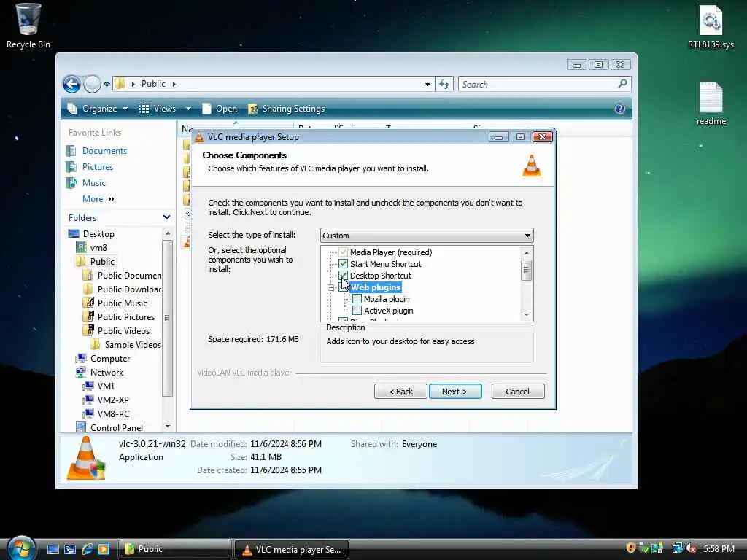Image resolution: width=747 pixels, height=560 pixels.
Task: Click the Explorer Back arrow button
Action: click(72, 85)
